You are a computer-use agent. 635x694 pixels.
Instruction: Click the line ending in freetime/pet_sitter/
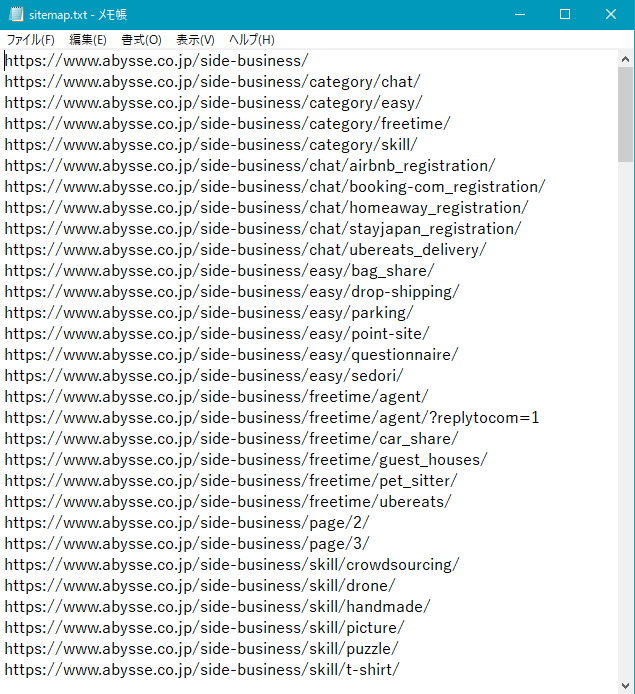[x=231, y=481]
